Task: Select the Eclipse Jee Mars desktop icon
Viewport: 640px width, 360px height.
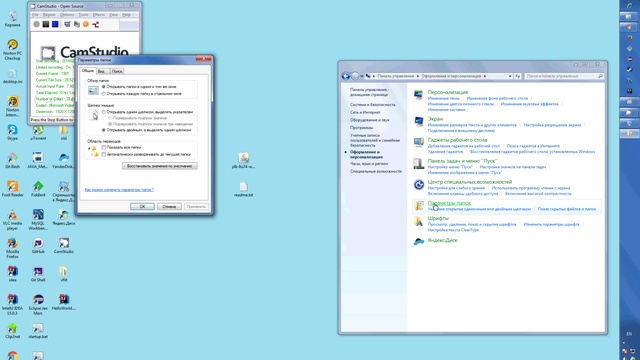Action: coord(38,304)
